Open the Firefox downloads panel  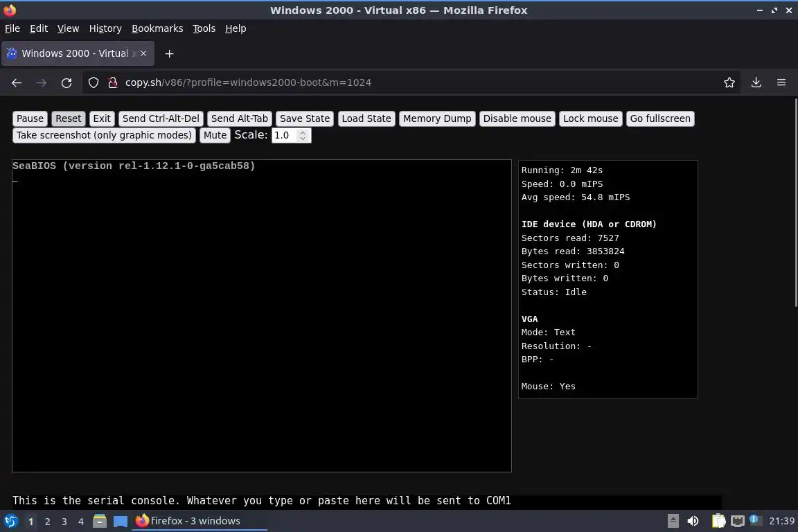756,82
